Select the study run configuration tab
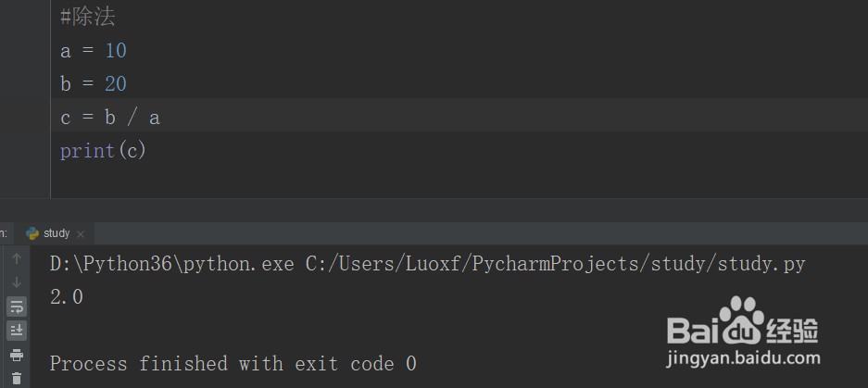Image resolution: width=868 pixels, height=388 pixels. pyautogui.click(x=57, y=233)
